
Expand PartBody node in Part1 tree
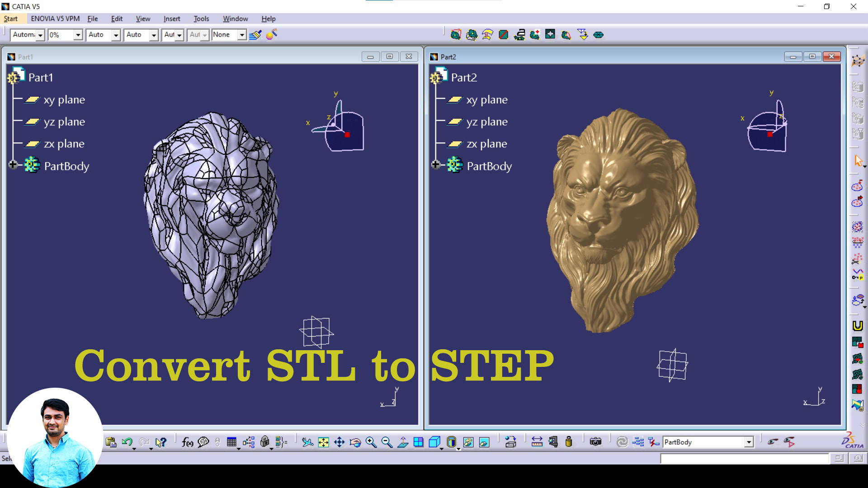(x=13, y=165)
